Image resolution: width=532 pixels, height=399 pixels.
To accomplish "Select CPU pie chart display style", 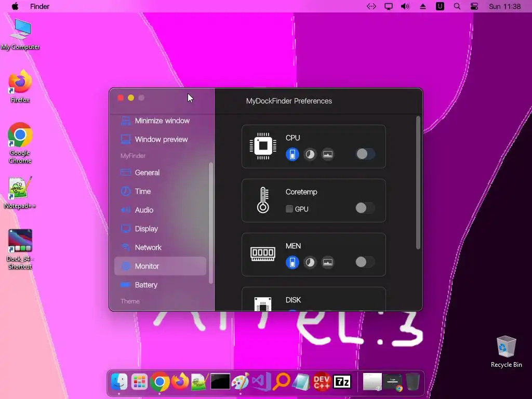I will (310, 154).
